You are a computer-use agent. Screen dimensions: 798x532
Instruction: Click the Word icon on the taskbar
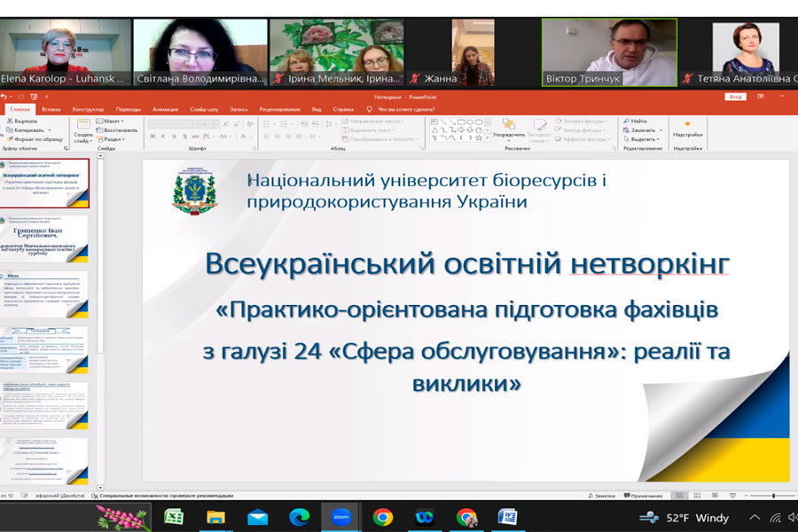507,516
